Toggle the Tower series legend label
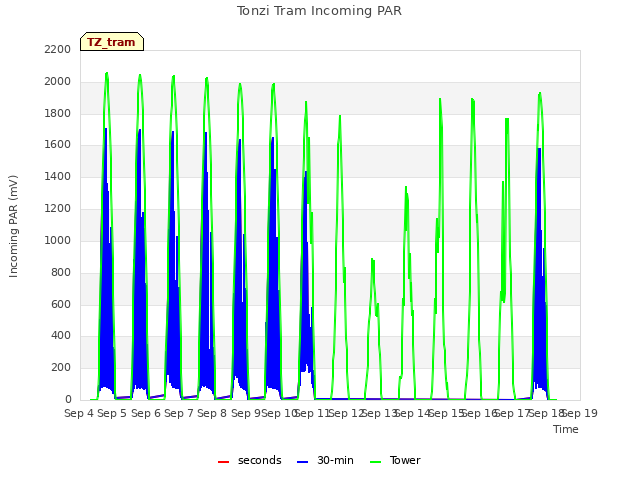The width and height of the screenshot is (640, 480). point(405,460)
